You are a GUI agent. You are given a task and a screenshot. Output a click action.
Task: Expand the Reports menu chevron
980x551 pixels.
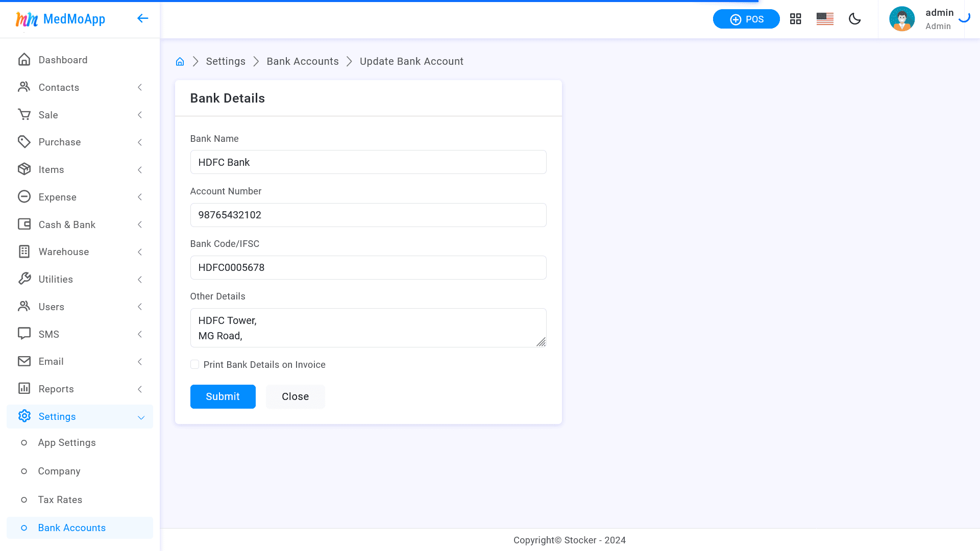pos(140,389)
